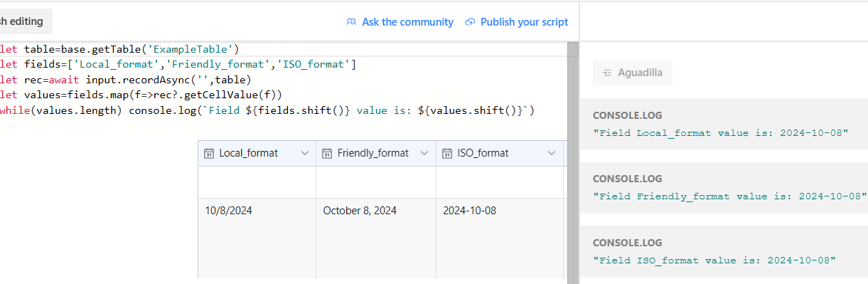Click the record icon in Aguadilla button

coord(607,73)
